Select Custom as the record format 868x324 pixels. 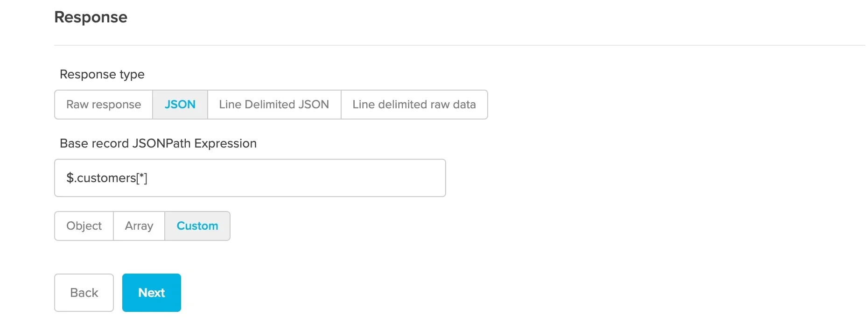197,226
